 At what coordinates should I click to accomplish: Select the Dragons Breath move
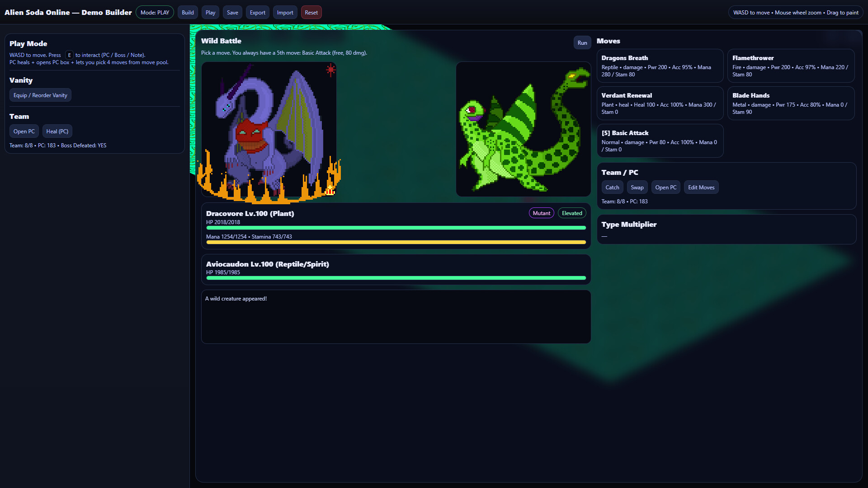(660, 66)
